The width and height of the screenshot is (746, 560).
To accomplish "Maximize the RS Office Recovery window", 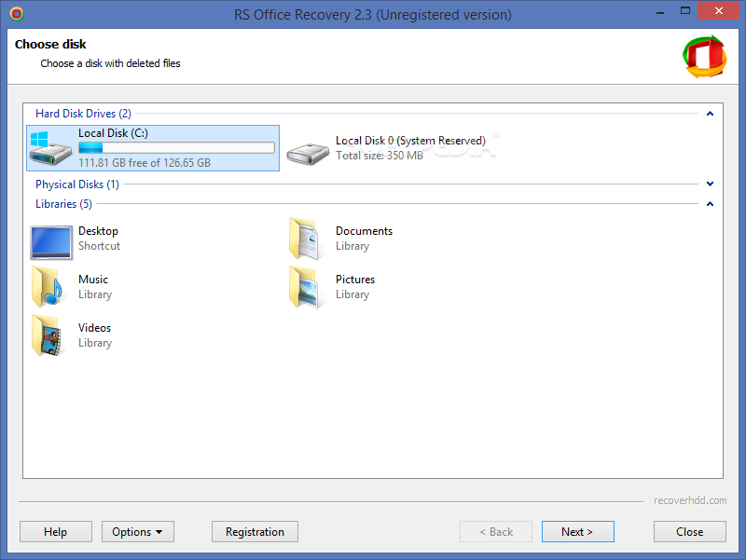I will [x=685, y=10].
